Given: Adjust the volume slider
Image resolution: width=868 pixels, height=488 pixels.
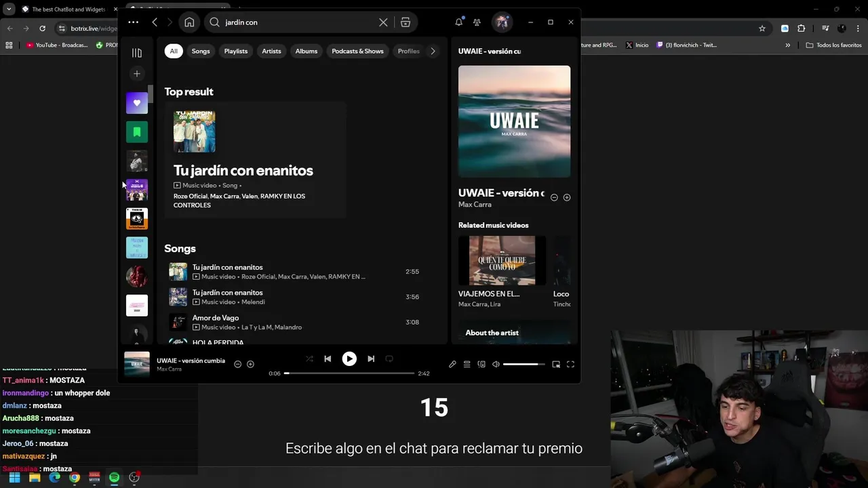Looking at the screenshot, I should click(524, 365).
